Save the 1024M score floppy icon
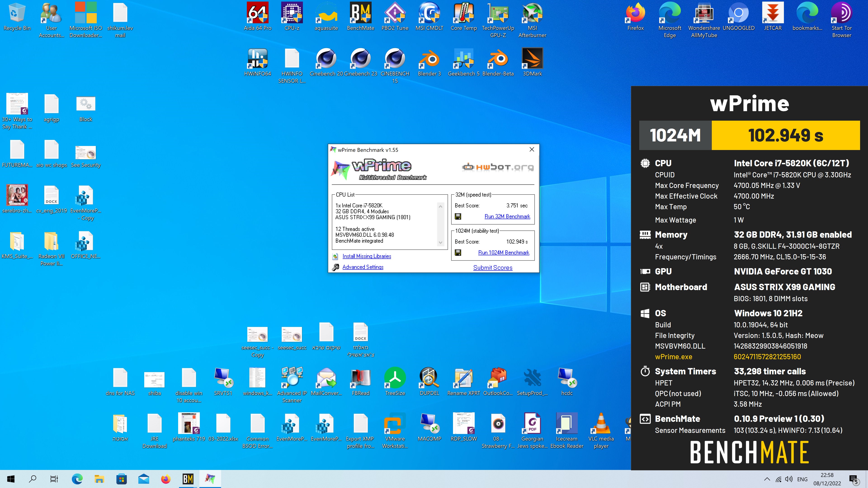The height and width of the screenshot is (488, 868). point(458,252)
